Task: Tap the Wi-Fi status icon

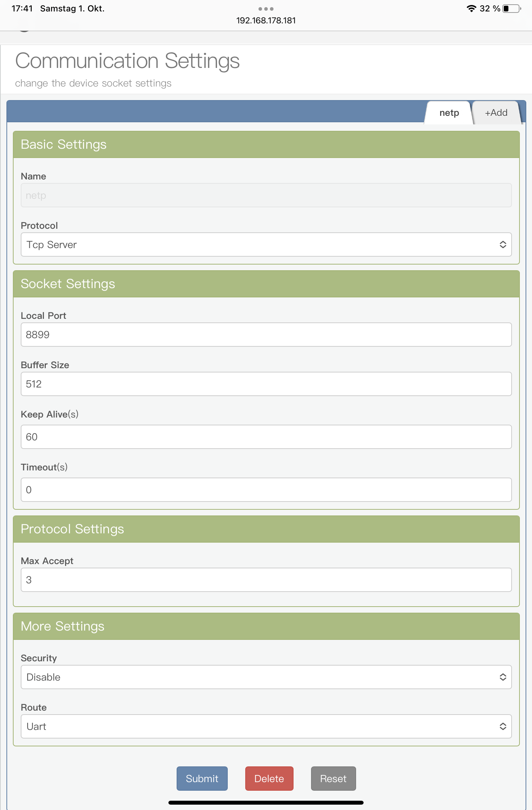Action: (x=471, y=9)
